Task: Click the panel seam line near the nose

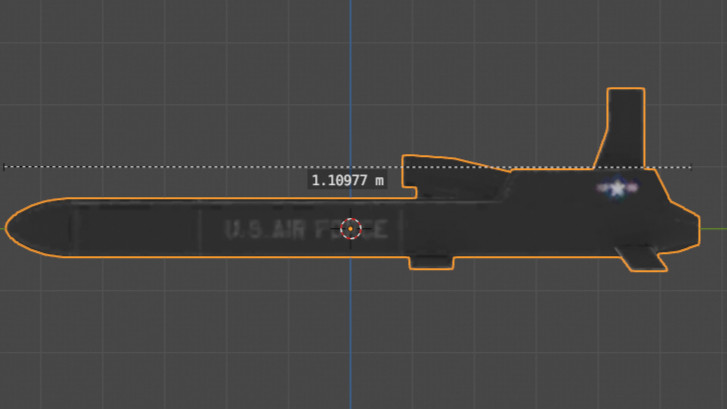Action: pos(72,228)
